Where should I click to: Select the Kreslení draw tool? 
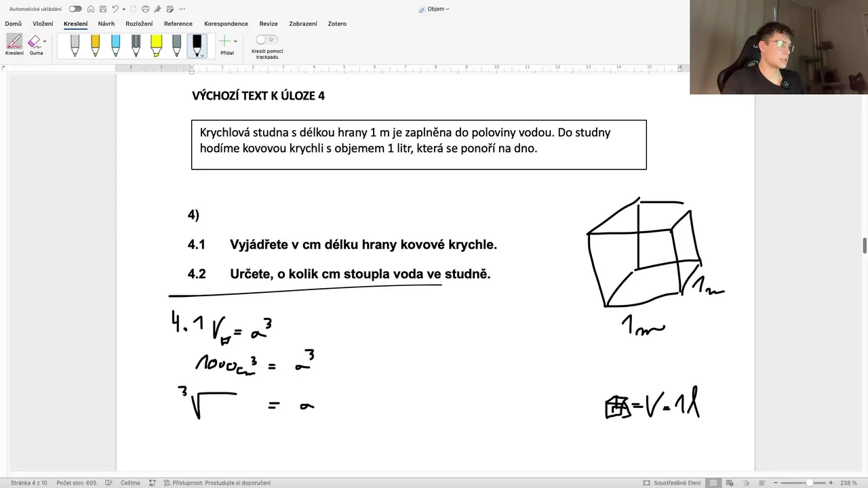click(14, 45)
